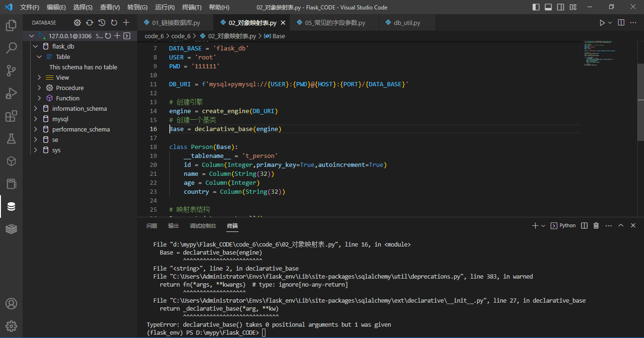Click the plus icon on 127.0.0.1@3306 row
The width and height of the screenshot is (644, 338).
point(117,36)
